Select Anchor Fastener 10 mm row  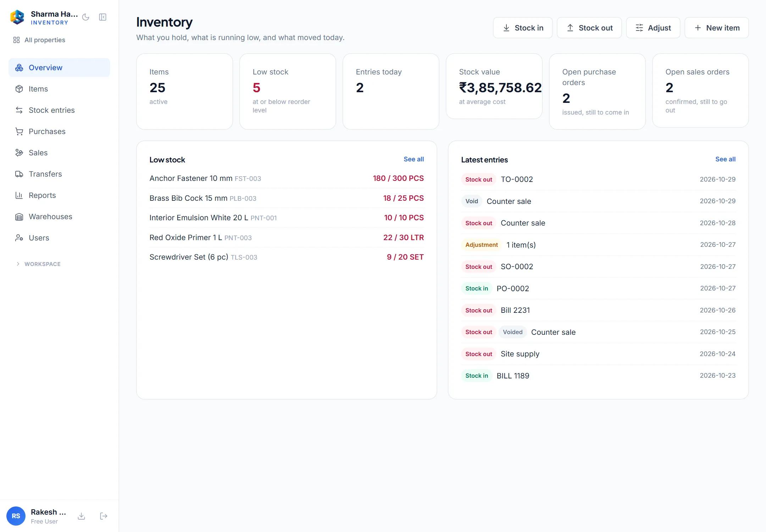click(287, 178)
